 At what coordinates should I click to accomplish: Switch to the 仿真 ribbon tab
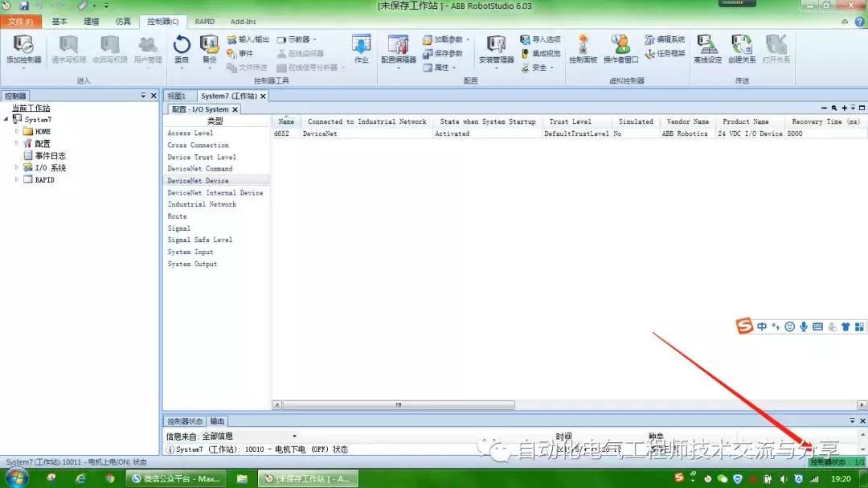123,22
